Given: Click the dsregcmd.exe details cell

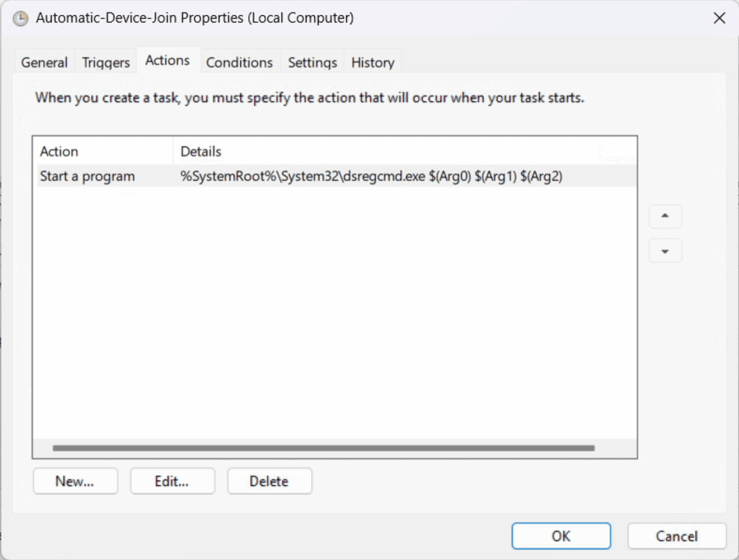Looking at the screenshot, I should pyautogui.click(x=371, y=176).
